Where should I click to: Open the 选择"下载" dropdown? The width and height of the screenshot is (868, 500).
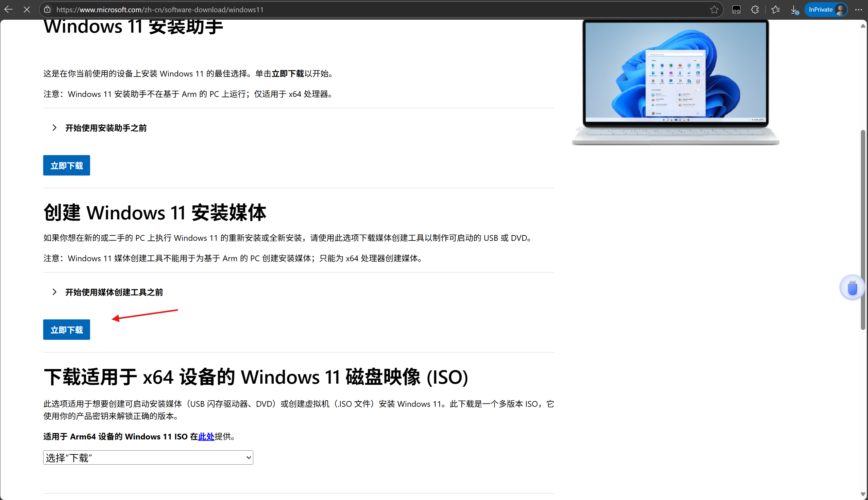148,457
